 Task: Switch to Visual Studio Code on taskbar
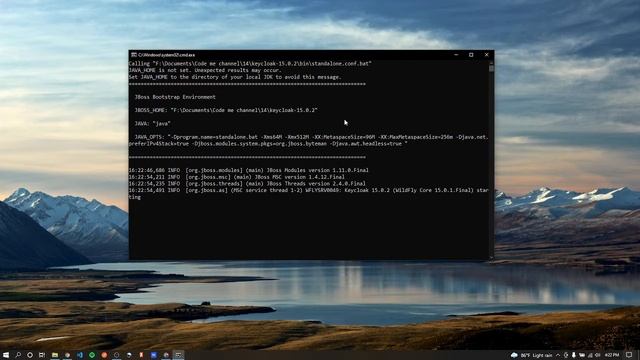click(x=80, y=355)
